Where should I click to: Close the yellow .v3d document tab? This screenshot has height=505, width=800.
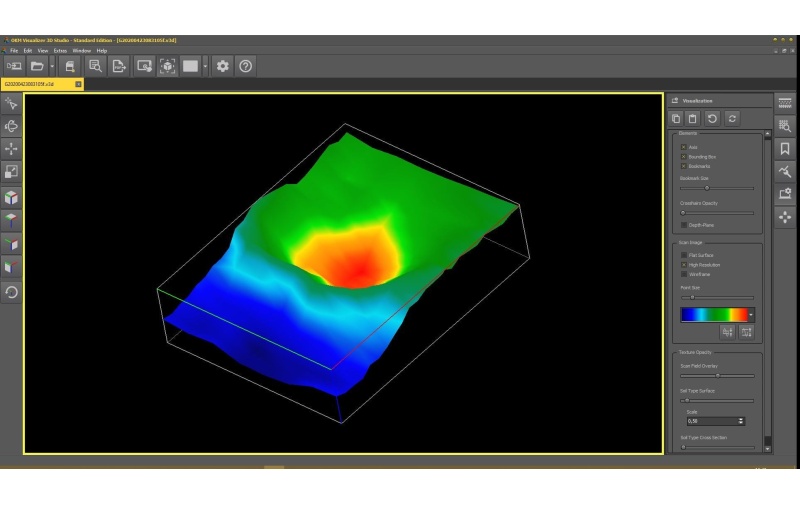point(78,84)
